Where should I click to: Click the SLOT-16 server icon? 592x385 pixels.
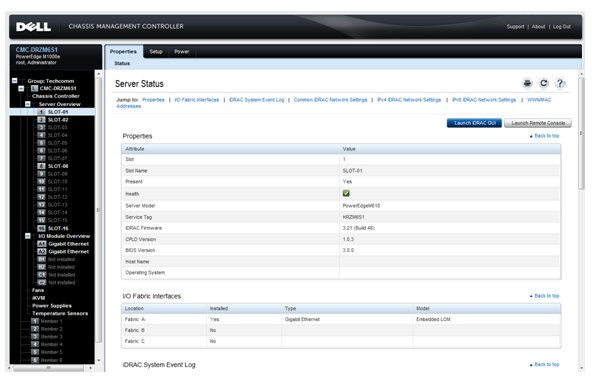point(41,228)
